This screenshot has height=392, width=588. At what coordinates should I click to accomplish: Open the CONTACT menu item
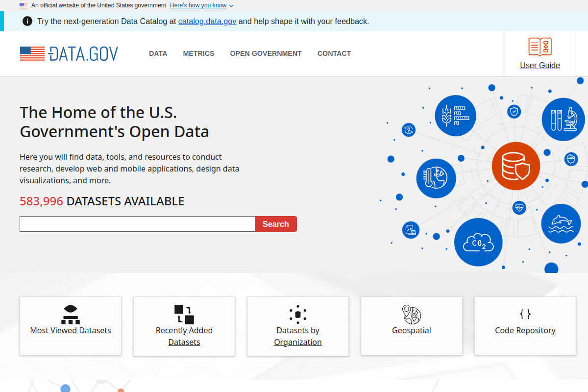point(334,53)
